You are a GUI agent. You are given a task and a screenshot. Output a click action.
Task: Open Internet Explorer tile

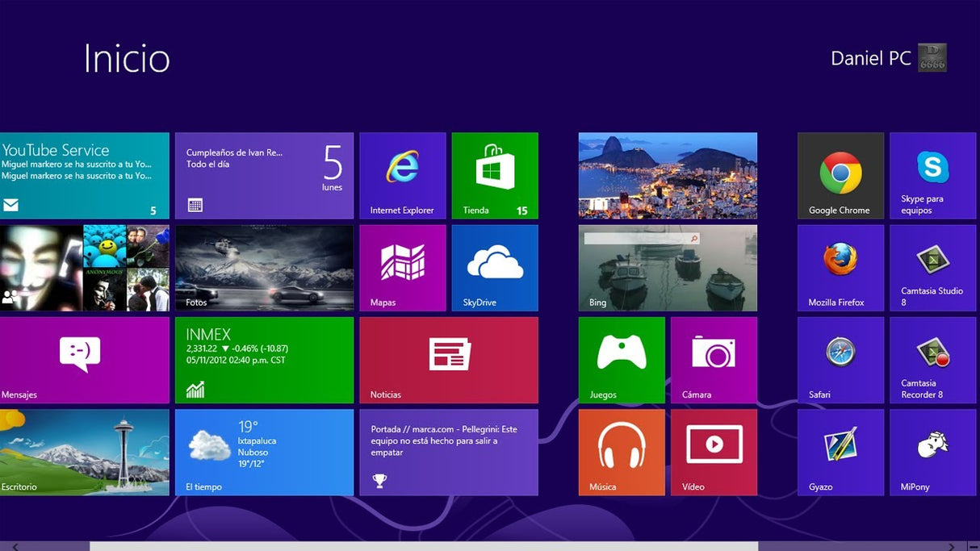(402, 175)
